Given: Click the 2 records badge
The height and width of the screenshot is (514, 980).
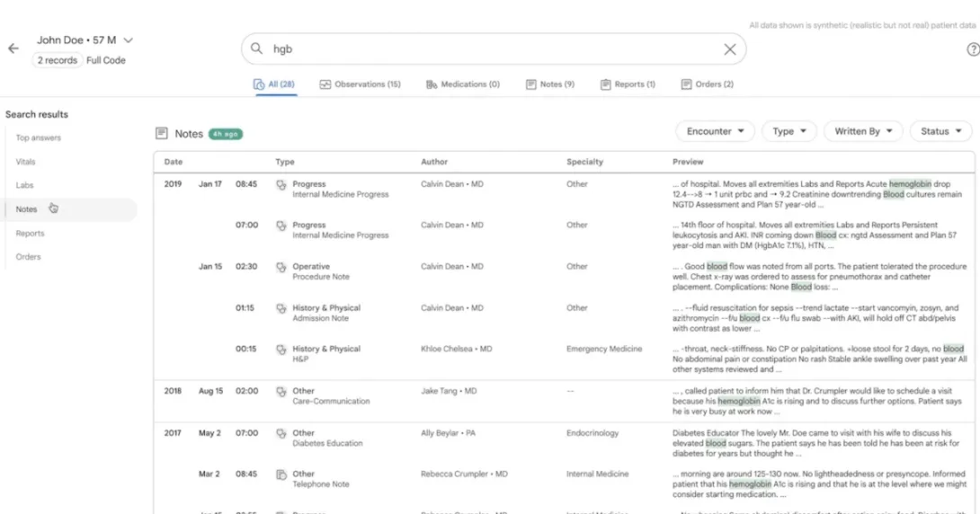Looking at the screenshot, I should (x=57, y=60).
